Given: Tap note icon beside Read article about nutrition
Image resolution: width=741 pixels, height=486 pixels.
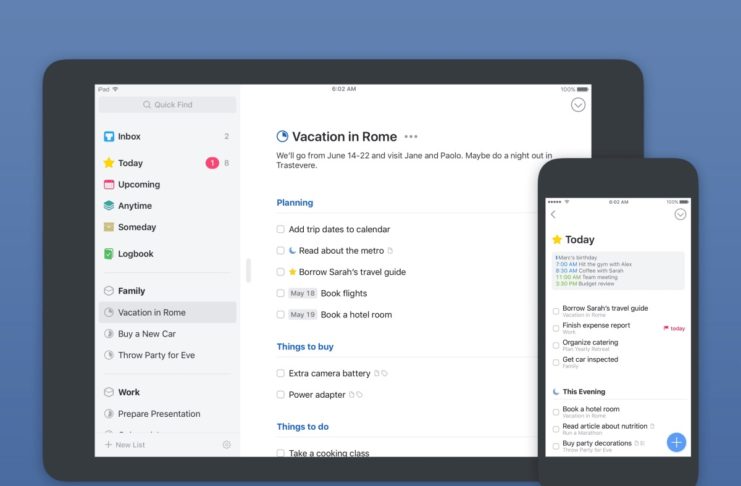Looking at the screenshot, I should (652, 426).
